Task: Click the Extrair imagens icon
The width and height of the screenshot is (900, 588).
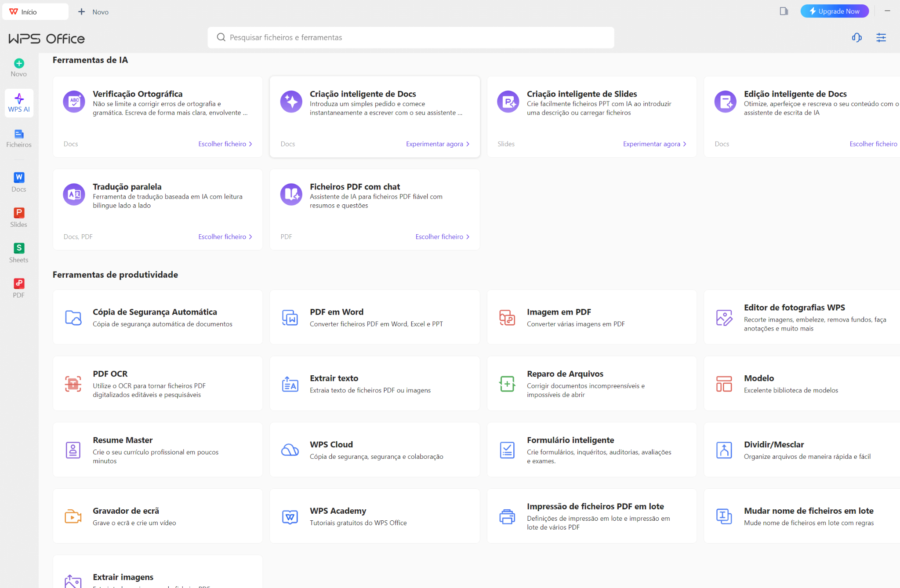Action: 73,581
